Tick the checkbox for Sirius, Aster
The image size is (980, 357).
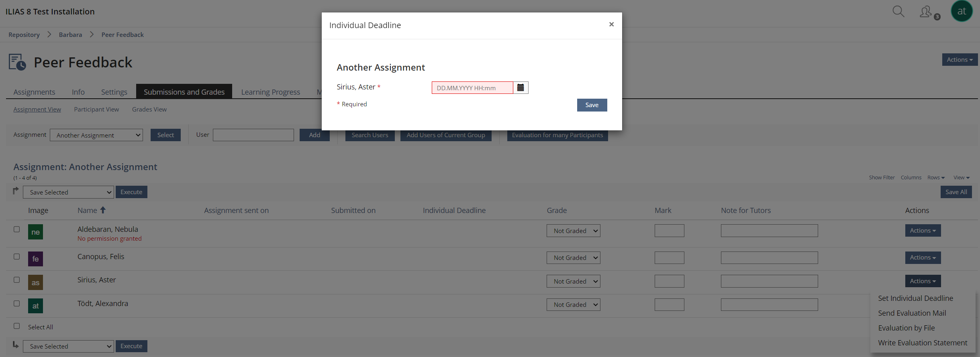click(17, 280)
